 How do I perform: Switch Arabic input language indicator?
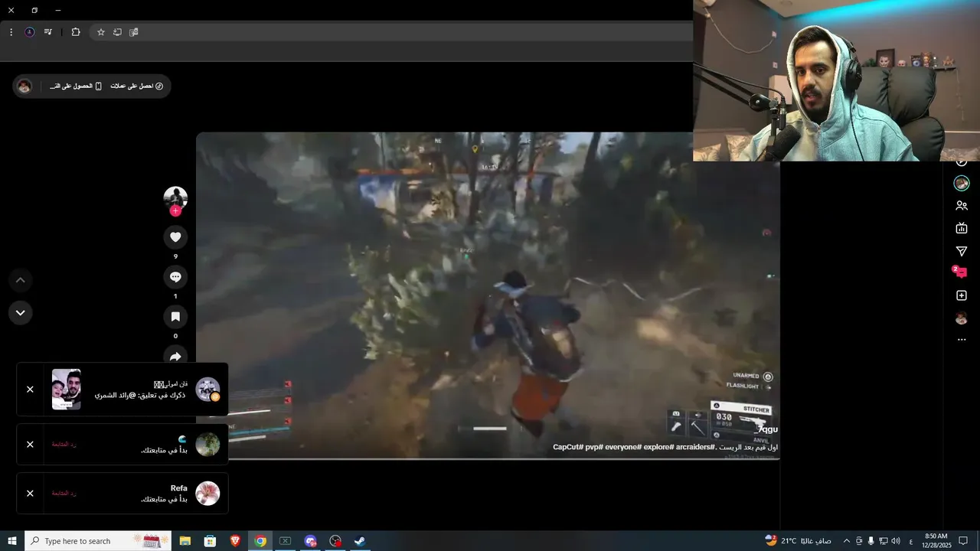pos(910,541)
